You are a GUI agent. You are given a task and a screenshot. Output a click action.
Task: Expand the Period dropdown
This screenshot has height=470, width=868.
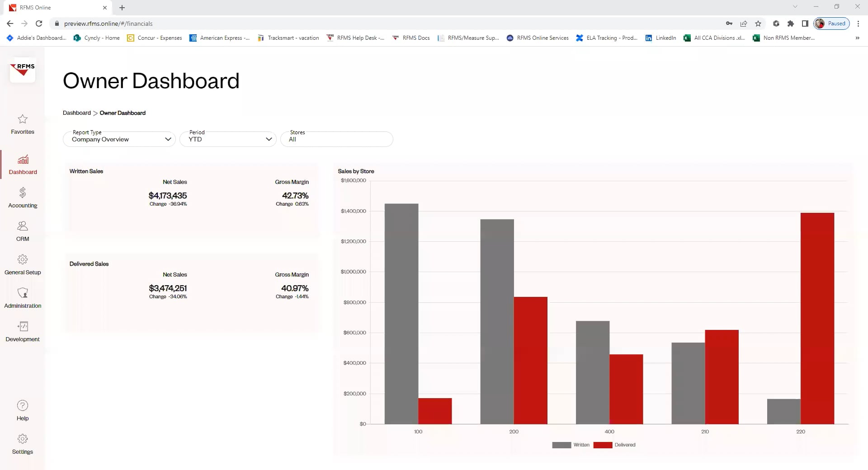click(228, 139)
